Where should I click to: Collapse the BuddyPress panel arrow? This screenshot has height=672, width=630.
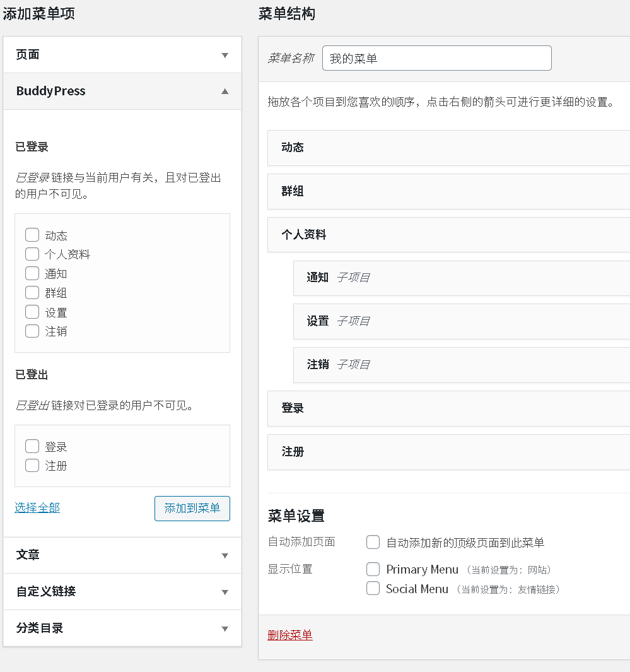pyautogui.click(x=225, y=91)
